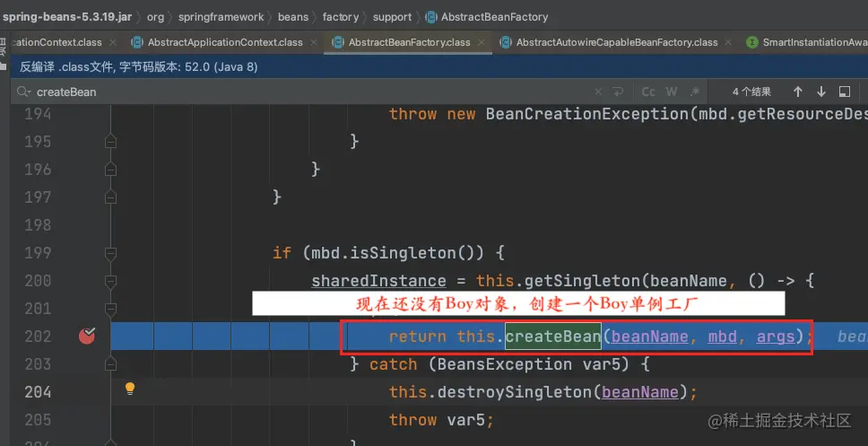This screenshot has width=868, height=446.
Task: Go to next search occurrence arrow
Action: (x=821, y=92)
